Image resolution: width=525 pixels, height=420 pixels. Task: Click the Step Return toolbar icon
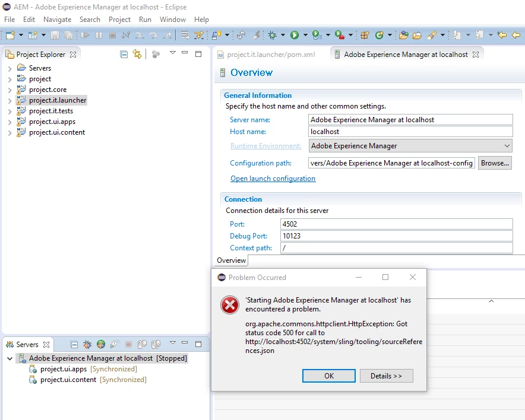point(167,35)
